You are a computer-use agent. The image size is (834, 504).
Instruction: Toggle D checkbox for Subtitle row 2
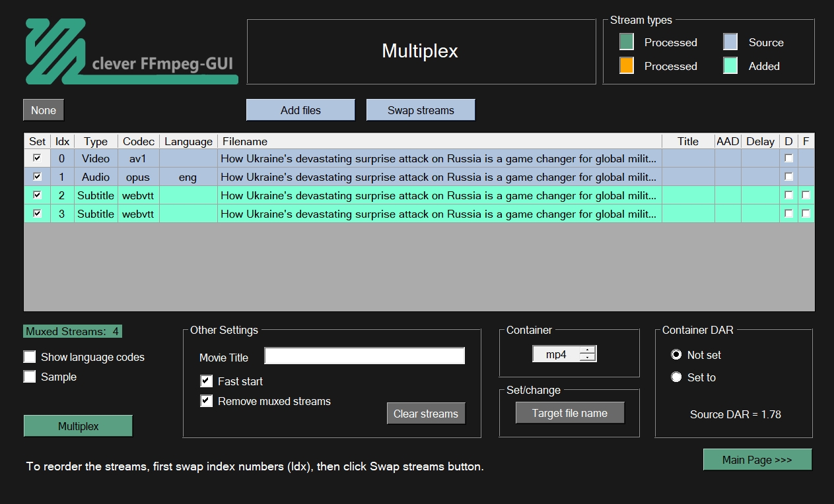coord(788,195)
